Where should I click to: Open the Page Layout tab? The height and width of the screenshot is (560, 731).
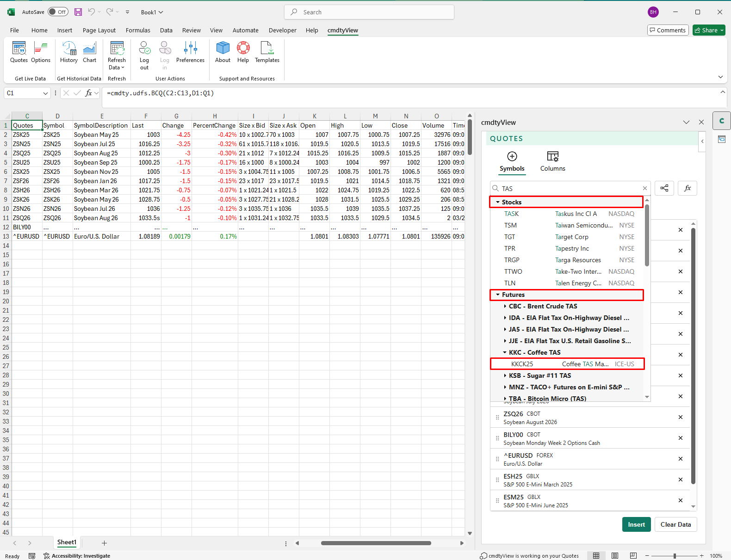(99, 30)
